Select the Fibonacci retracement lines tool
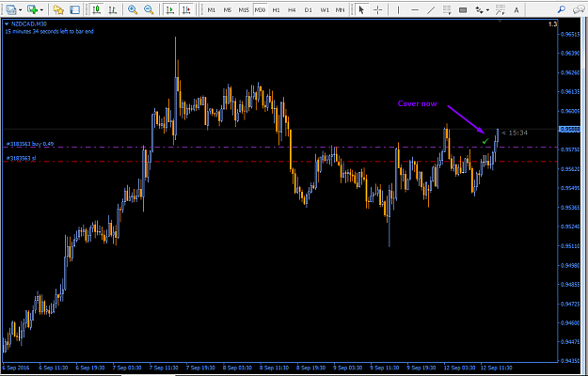Image resolution: width=588 pixels, height=376 pixels. (447, 9)
